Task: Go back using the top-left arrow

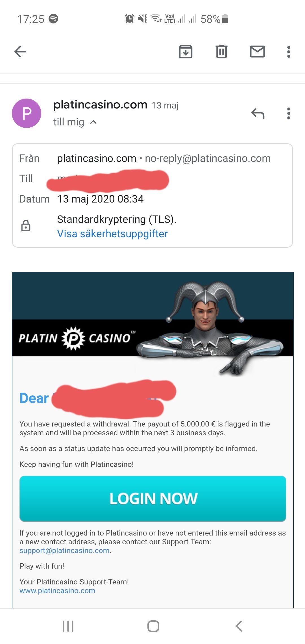Action: tap(20, 52)
